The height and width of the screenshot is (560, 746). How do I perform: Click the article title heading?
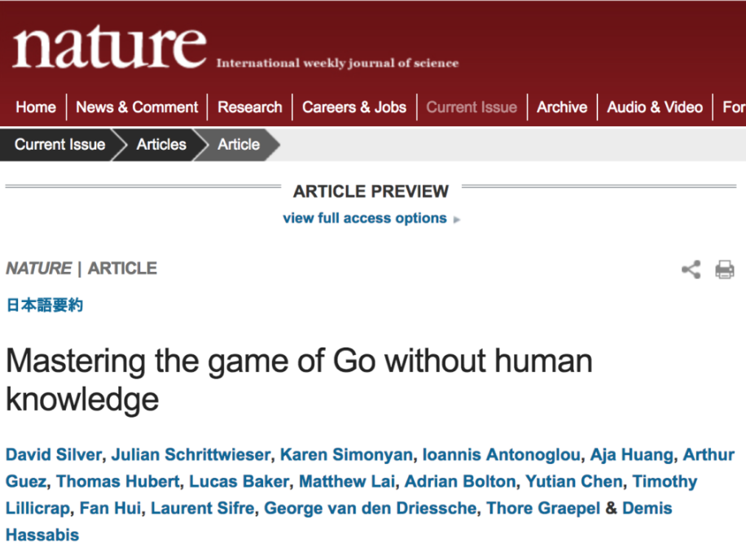299,379
